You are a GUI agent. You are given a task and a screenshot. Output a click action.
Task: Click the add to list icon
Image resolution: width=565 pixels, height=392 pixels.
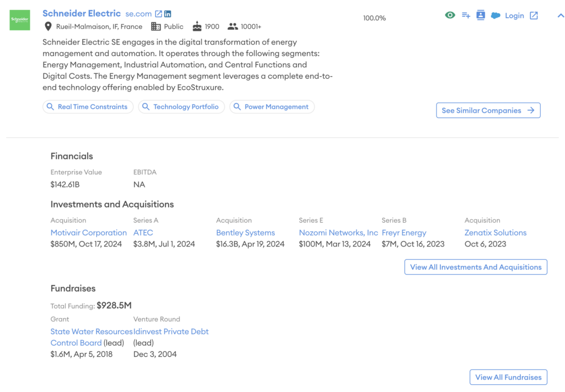466,15
